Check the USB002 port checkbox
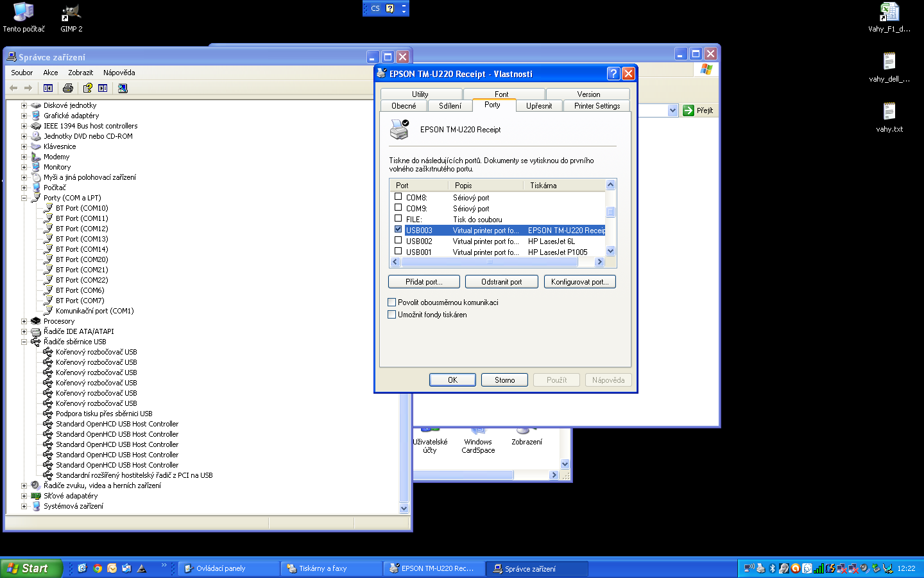 398,240
